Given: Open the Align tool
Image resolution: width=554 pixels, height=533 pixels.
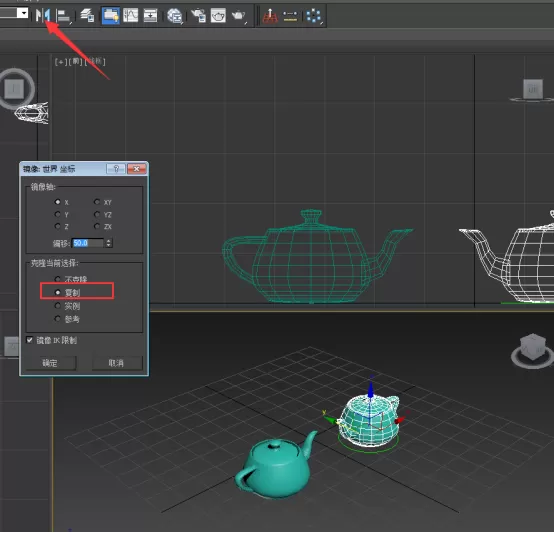Looking at the screenshot, I should click(x=64, y=16).
